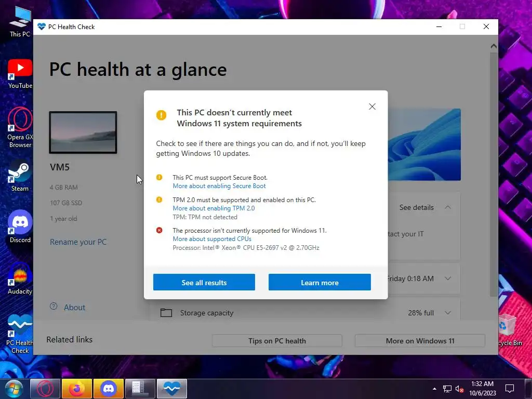Open Discord from the taskbar
The image size is (532, 399).
click(x=109, y=389)
